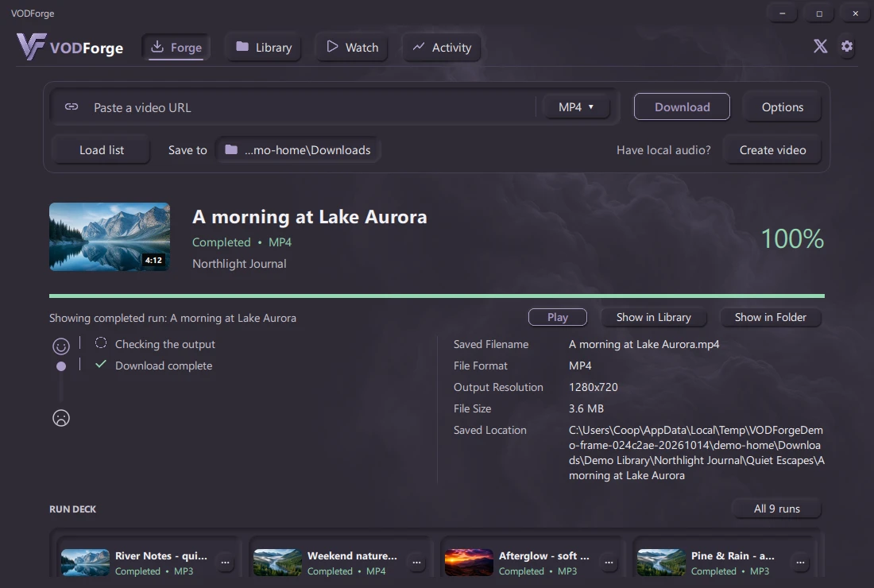Viewport: 874px width, 588px height.
Task: Click the Completed • MP4 status under the title
Action: (242, 242)
